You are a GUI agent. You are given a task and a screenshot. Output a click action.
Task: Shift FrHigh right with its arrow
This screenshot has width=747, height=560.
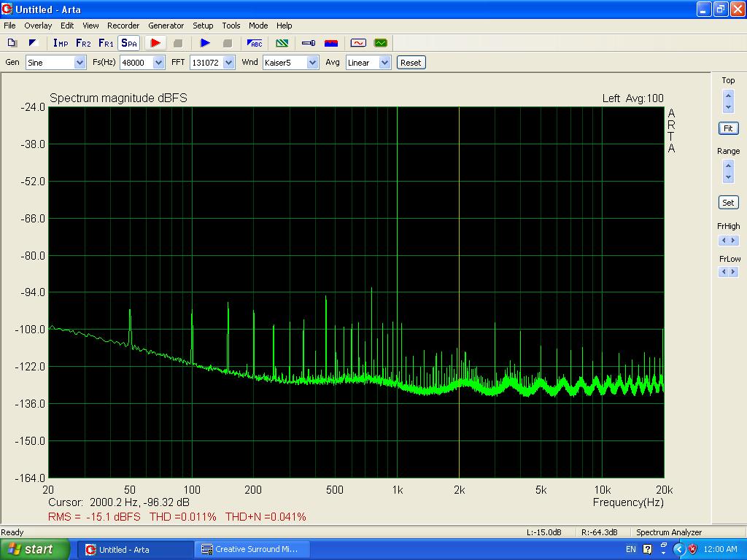click(x=734, y=241)
